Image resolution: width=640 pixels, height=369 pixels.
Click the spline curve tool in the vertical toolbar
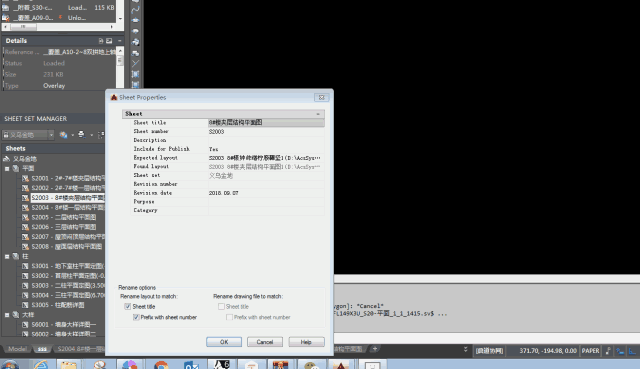tap(135, 9)
